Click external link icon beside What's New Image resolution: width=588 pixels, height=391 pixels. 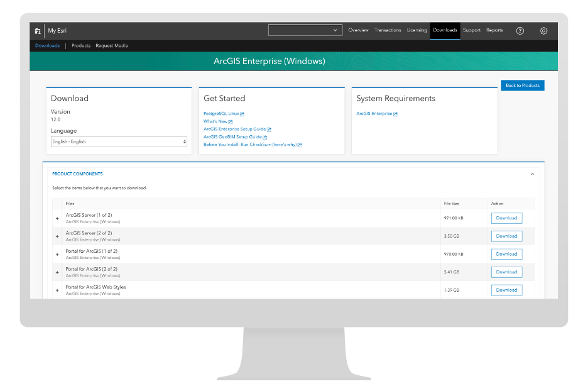[x=231, y=121]
